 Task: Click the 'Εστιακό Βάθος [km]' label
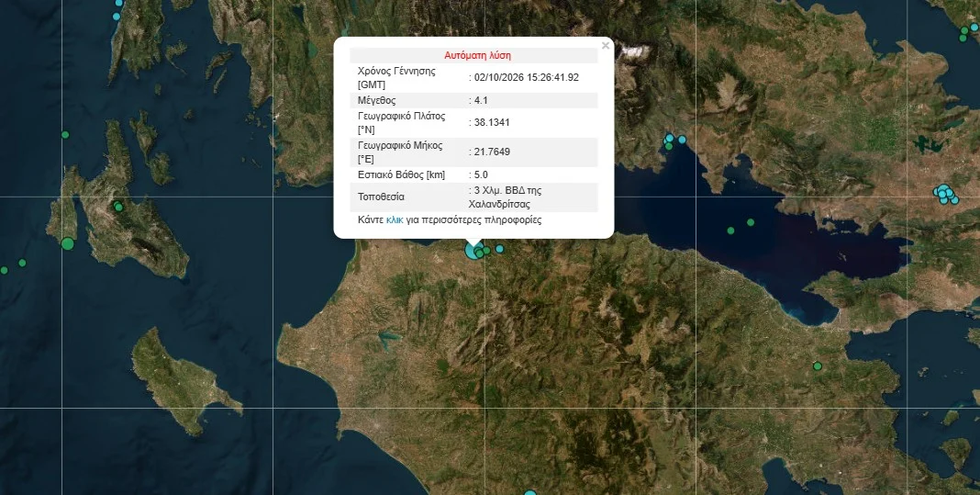click(x=401, y=174)
